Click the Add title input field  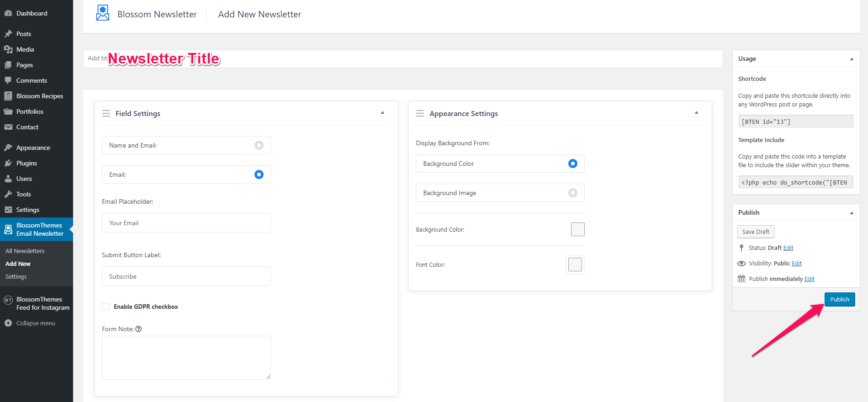403,59
